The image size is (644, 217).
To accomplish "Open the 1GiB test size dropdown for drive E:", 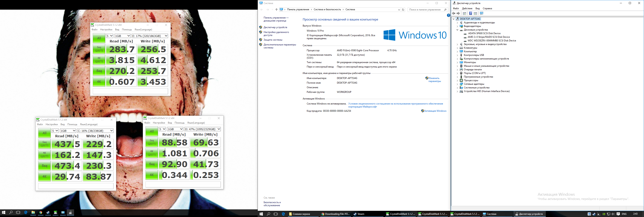I will coord(123,36).
